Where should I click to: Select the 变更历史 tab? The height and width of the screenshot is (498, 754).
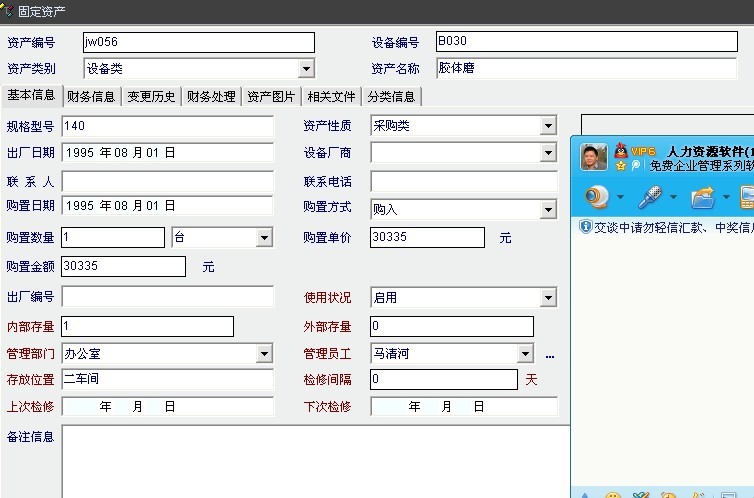tap(151, 97)
